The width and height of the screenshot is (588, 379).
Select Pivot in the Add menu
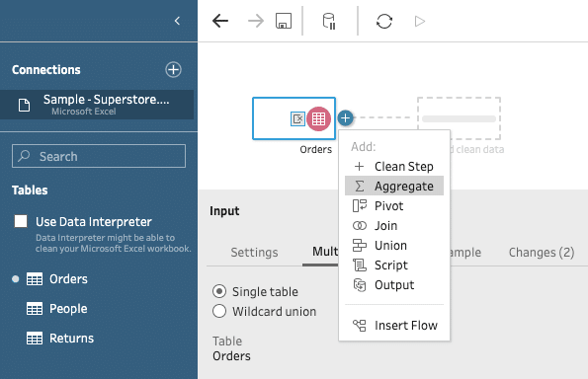coord(394,205)
